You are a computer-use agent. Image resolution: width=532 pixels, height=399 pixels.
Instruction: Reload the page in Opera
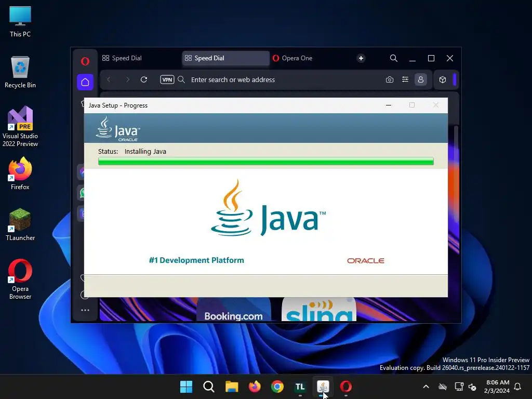[x=144, y=79]
